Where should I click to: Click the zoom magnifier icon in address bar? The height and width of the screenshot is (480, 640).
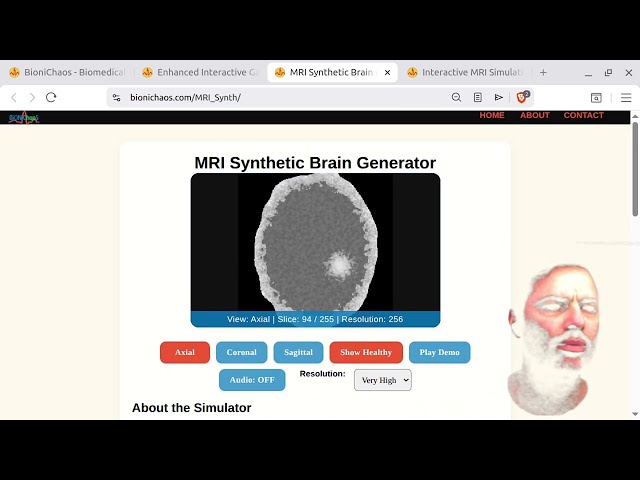click(456, 98)
